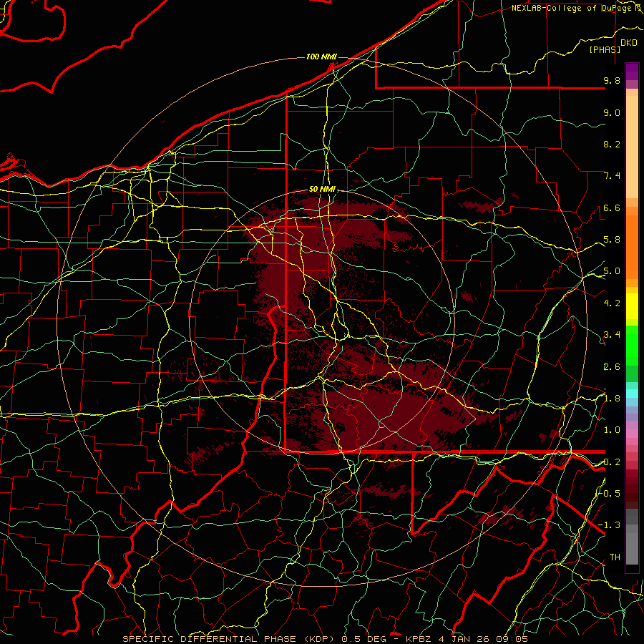Select the 100 NMI range ring label
The width and height of the screenshot is (644, 644).
point(321,57)
